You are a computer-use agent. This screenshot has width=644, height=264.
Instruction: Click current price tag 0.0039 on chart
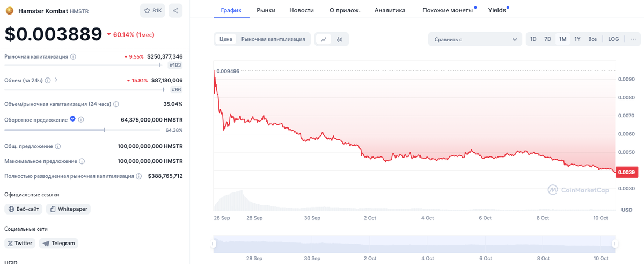pos(626,172)
